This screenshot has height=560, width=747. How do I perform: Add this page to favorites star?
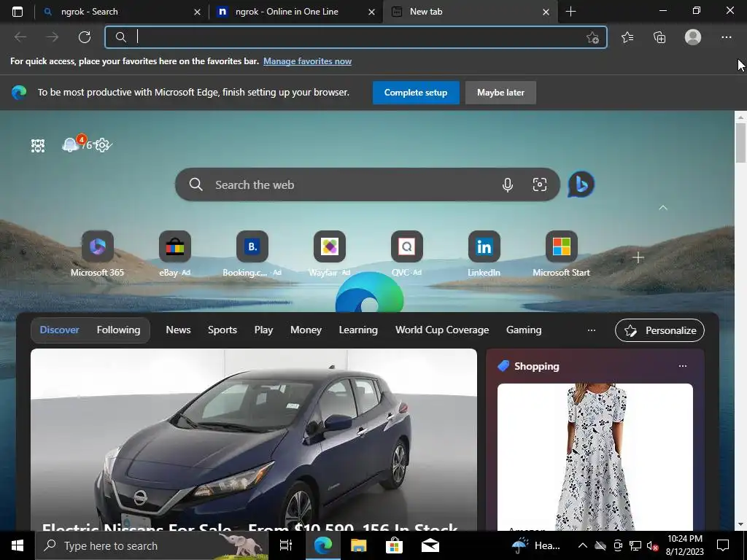coord(592,38)
